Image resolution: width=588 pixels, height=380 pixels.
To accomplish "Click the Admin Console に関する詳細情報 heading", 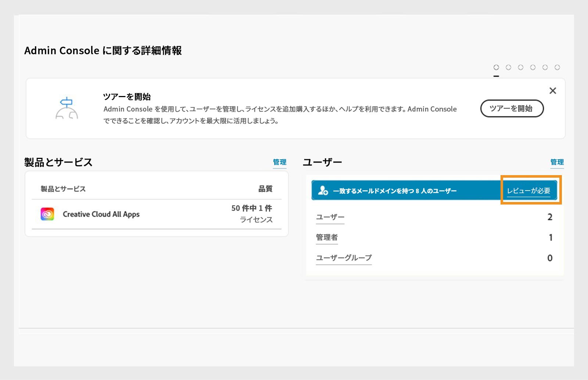I will point(103,50).
